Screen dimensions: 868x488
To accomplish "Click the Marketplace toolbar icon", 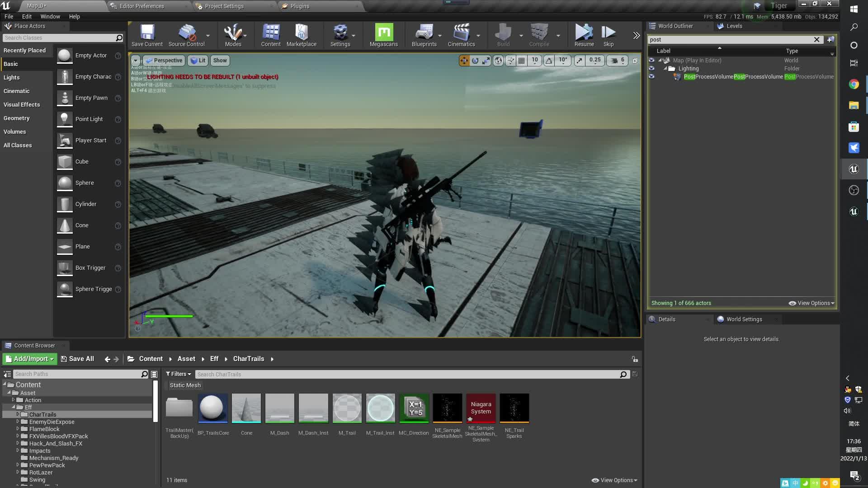I will [x=301, y=35].
